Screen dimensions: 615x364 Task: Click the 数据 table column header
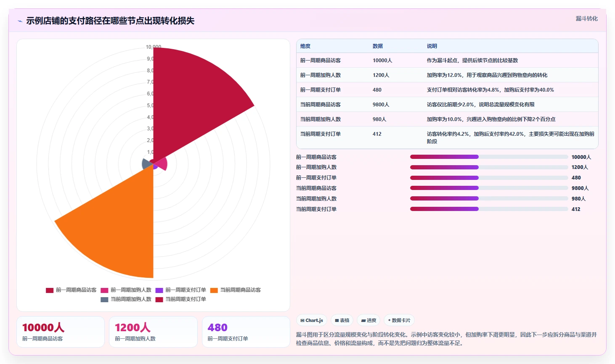(x=378, y=46)
